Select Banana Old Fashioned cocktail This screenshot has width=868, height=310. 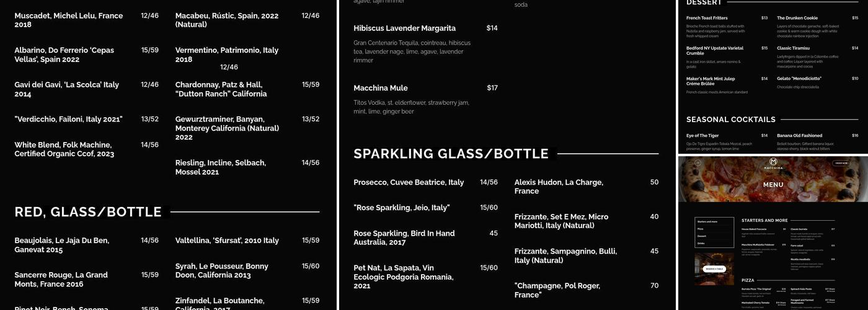pyautogui.click(x=799, y=135)
